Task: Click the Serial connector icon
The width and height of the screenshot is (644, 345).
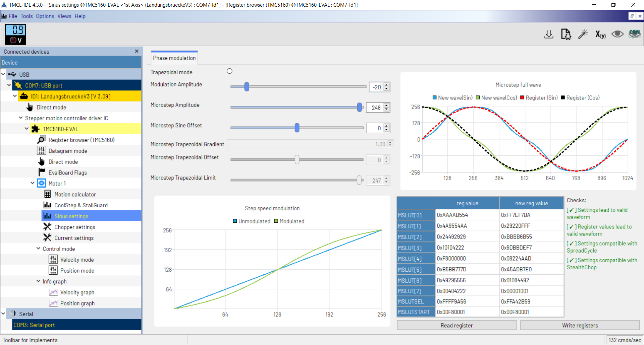Action: tap(12, 314)
